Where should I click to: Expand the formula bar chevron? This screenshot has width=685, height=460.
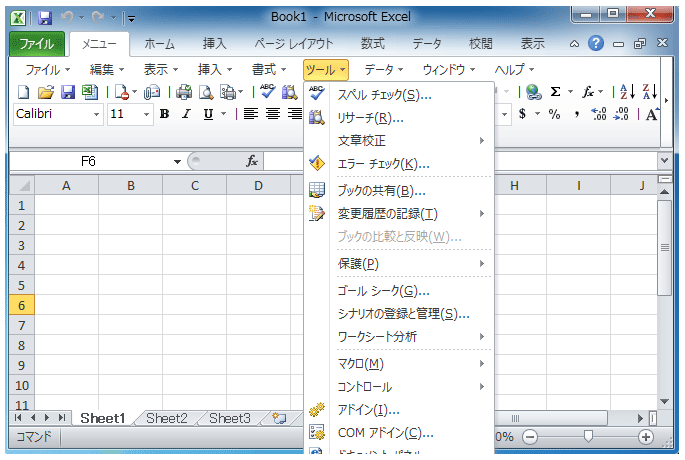point(664,160)
